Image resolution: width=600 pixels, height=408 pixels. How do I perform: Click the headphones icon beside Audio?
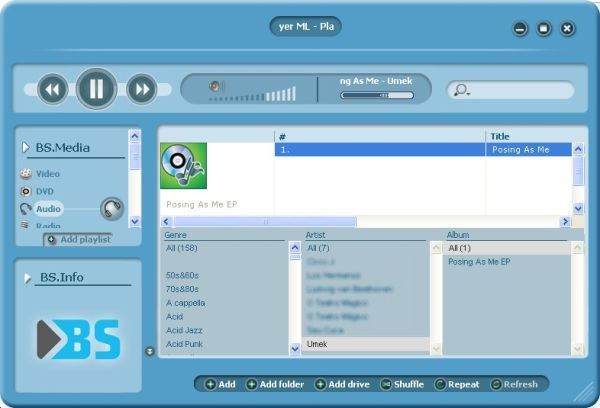tap(112, 209)
